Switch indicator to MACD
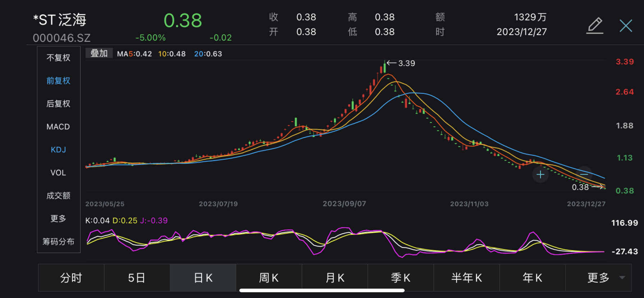 coord(58,127)
